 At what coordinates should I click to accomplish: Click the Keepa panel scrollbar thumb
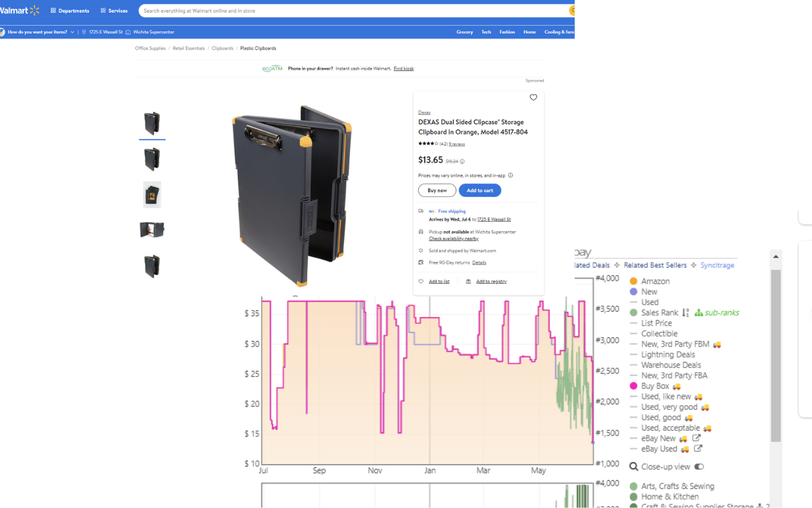pyautogui.click(x=776, y=356)
